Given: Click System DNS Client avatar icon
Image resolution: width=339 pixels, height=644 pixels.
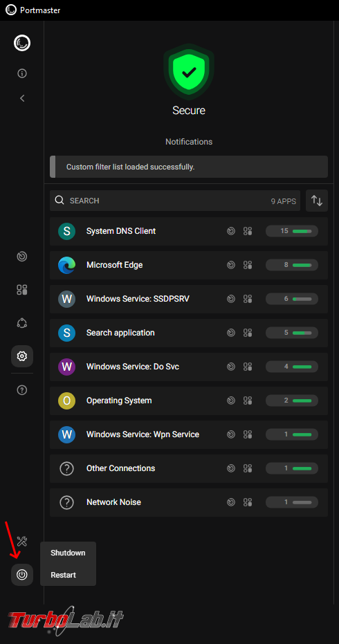Looking at the screenshot, I should pyautogui.click(x=66, y=231).
